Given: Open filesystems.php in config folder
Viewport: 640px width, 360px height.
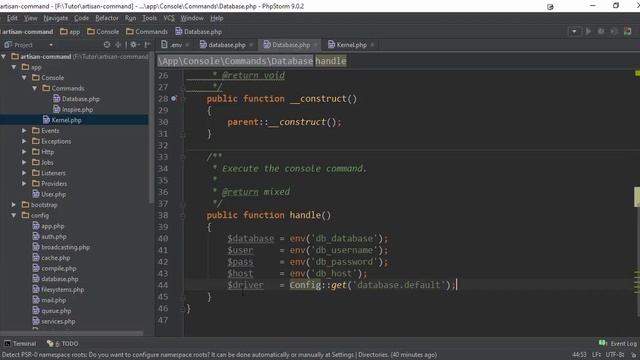Looking at the screenshot, I should (x=58, y=290).
